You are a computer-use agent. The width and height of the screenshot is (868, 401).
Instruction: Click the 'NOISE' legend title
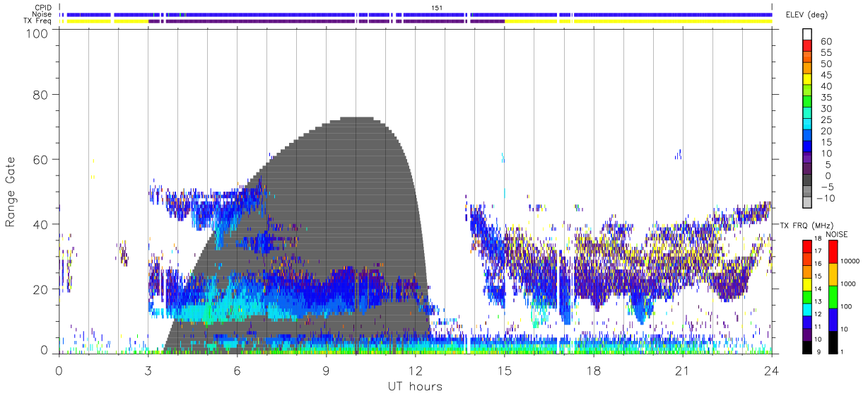tap(838, 234)
